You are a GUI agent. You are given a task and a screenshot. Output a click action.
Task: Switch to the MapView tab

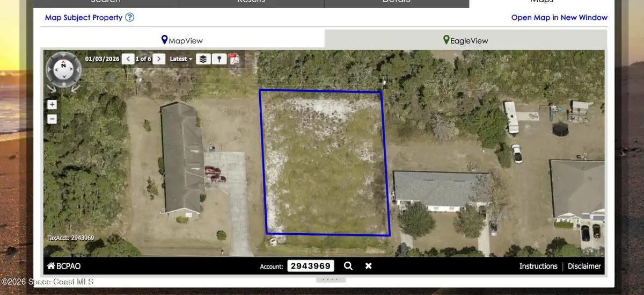tap(182, 40)
